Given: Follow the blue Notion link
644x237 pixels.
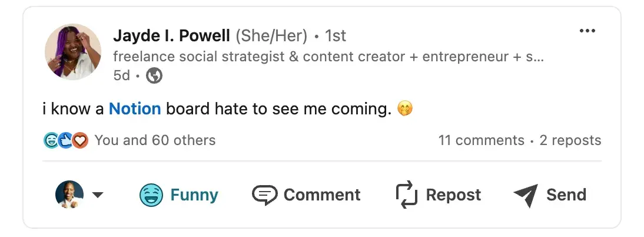Looking at the screenshot, I should (x=135, y=109).
